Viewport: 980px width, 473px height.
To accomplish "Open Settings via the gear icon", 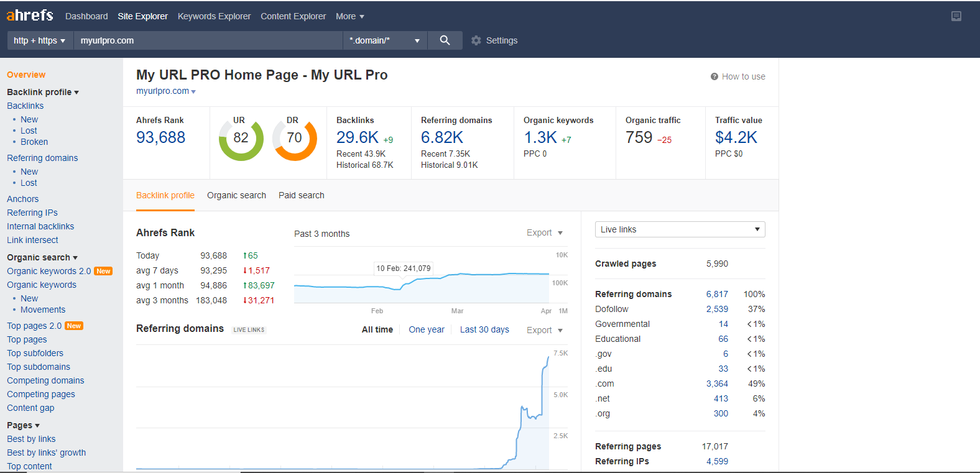I will [476, 40].
